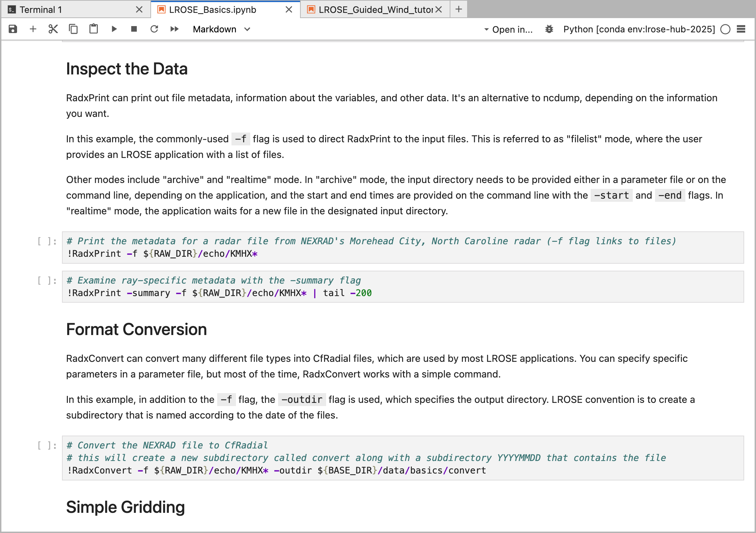Open a new launcher tab with plus

pyautogui.click(x=459, y=9)
